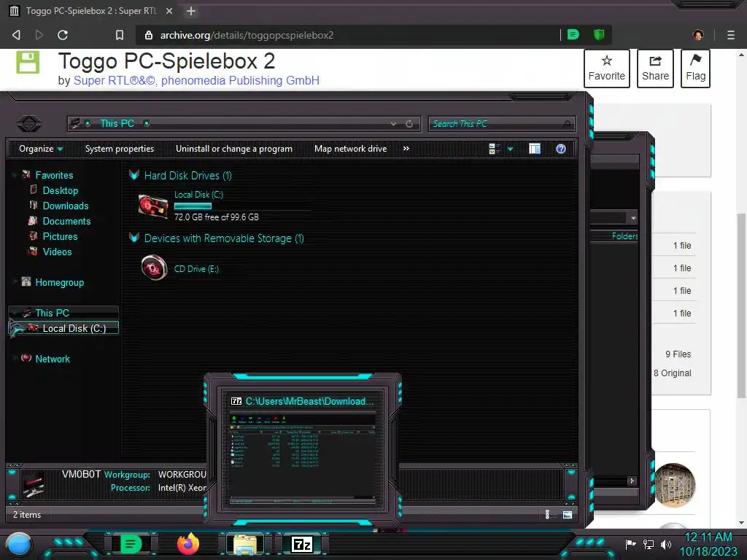The width and height of the screenshot is (747, 560).
Task: Select This PC in navigation pane
Action: [x=53, y=313]
